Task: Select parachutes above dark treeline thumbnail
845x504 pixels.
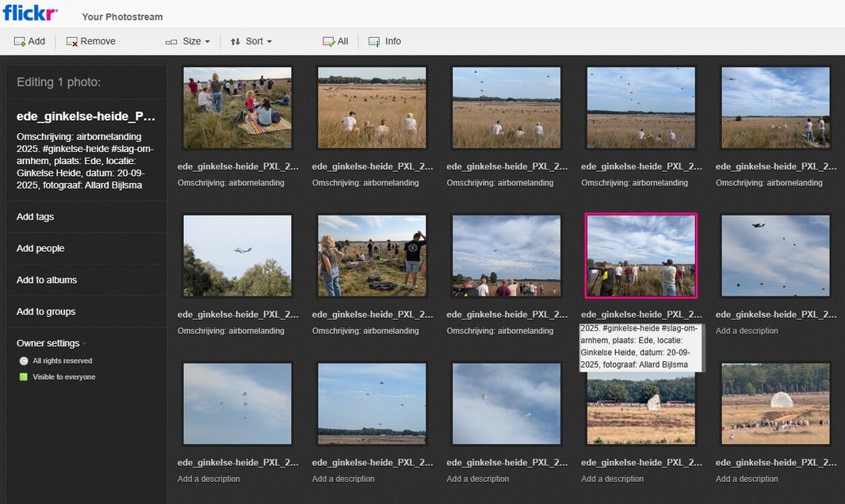Action: pyautogui.click(x=372, y=403)
